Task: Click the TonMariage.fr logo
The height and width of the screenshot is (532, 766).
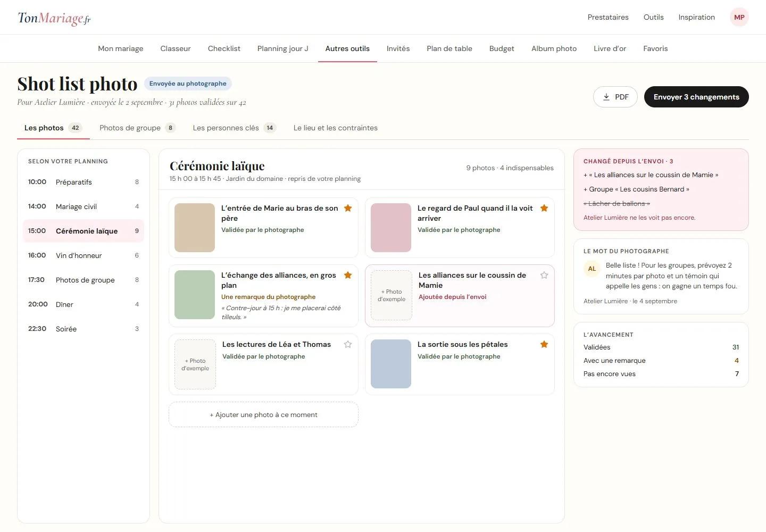Action: tap(54, 18)
